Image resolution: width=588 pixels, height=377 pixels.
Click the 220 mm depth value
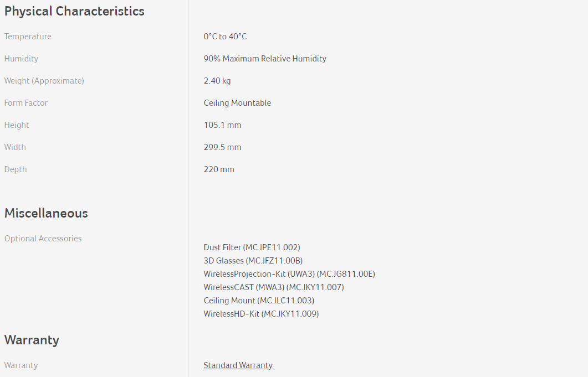tap(219, 169)
